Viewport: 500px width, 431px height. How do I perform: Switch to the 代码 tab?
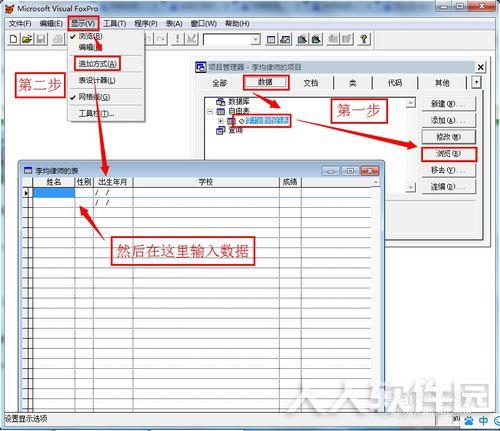pyautogui.click(x=395, y=83)
